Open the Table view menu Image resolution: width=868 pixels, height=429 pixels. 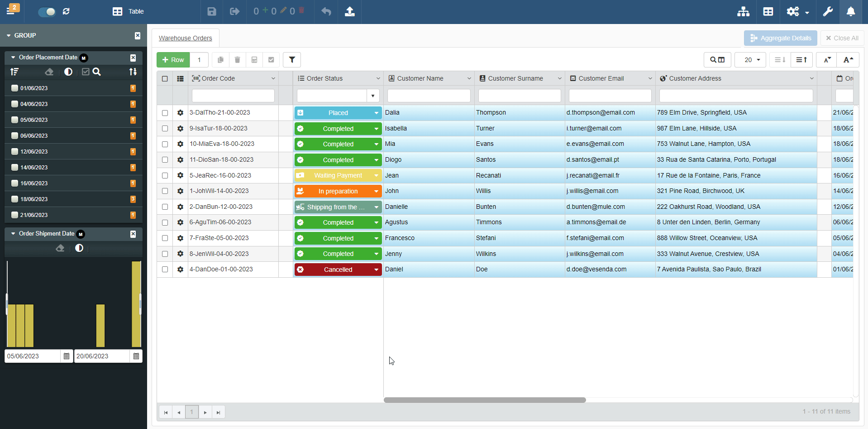pyautogui.click(x=129, y=12)
